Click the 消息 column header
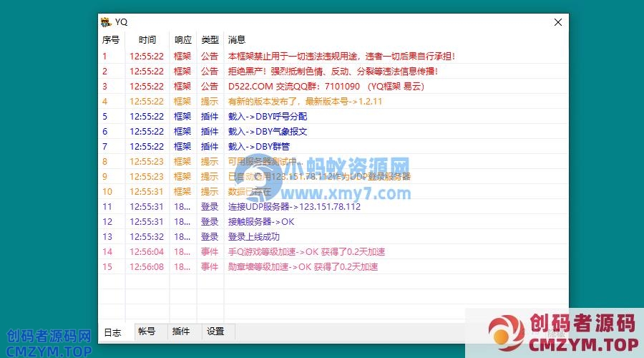The image size is (644, 358). 237,40
